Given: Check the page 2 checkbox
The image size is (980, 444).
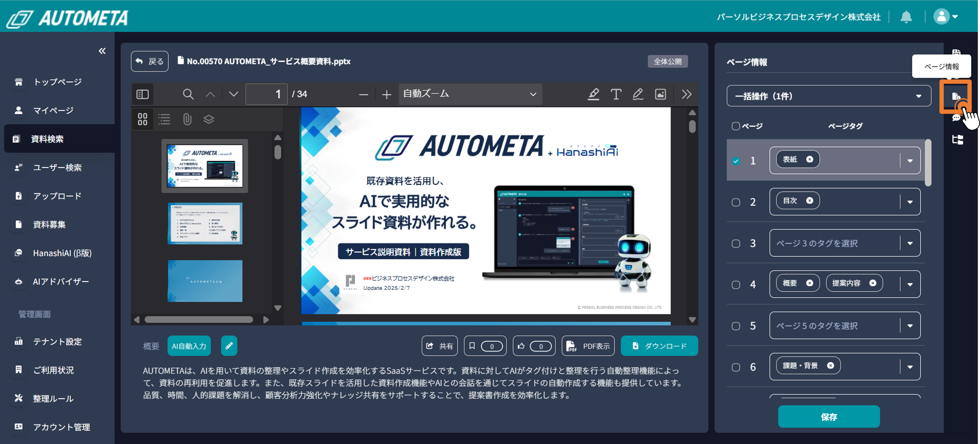Looking at the screenshot, I should coord(736,202).
